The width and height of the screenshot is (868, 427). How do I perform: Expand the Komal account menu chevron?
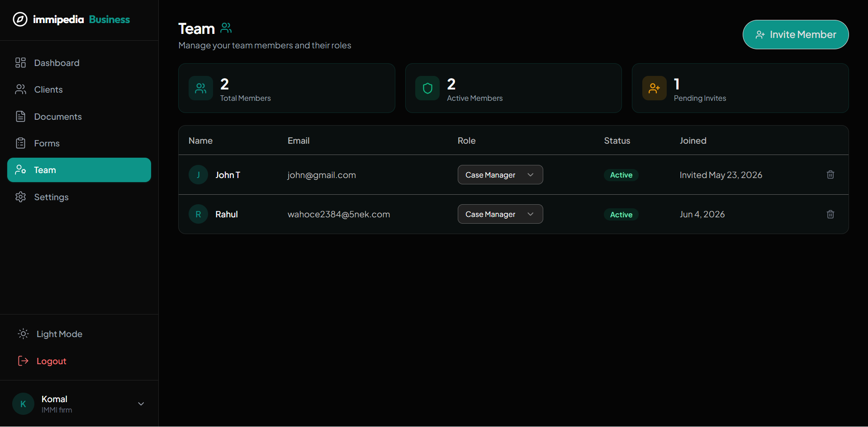[x=141, y=404]
